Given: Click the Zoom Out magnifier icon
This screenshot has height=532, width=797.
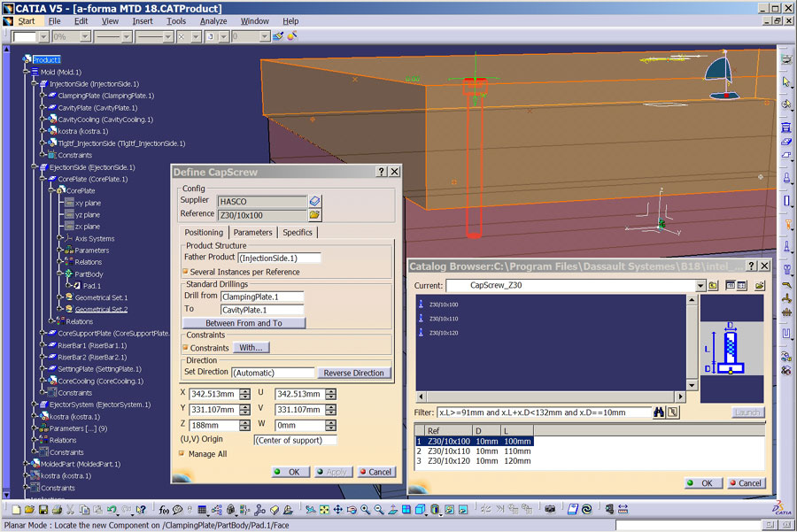Looking at the screenshot, I should [379, 510].
